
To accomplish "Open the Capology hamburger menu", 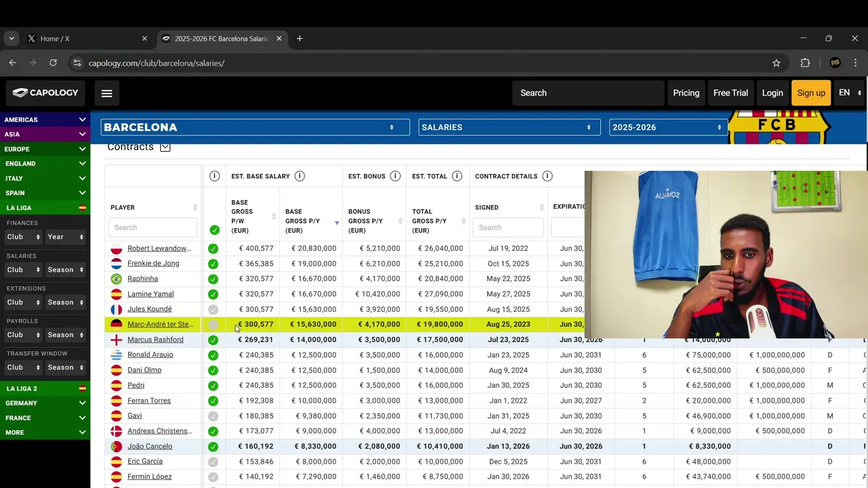I will coord(106,93).
